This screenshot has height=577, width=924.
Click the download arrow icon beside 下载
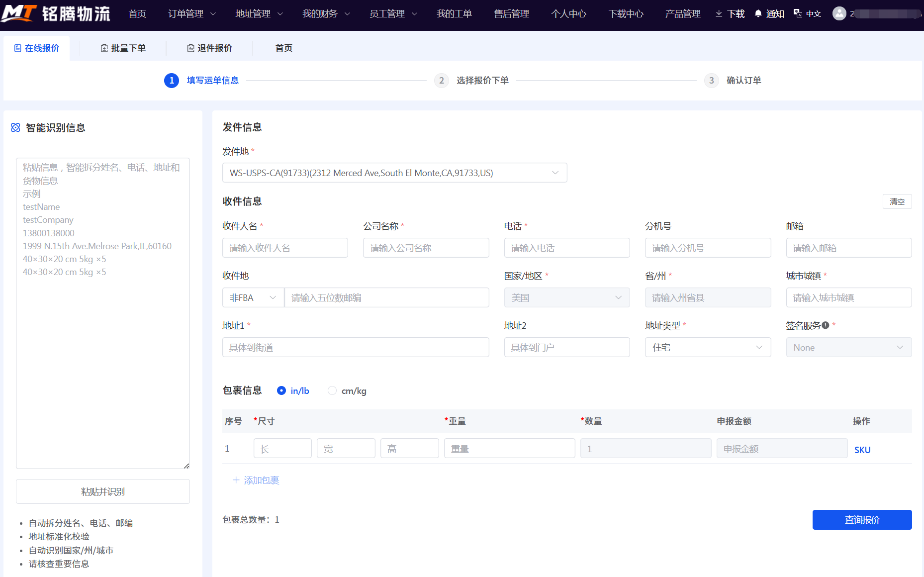719,13
